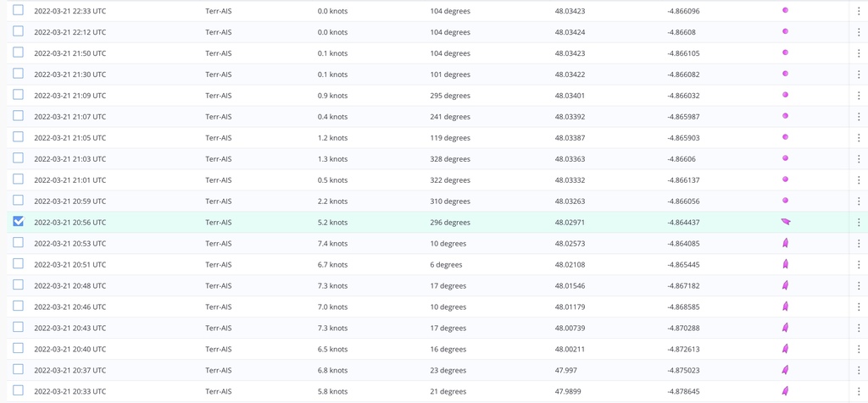Click the course value 241 degrees
The image size is (868, 403).
450,117
